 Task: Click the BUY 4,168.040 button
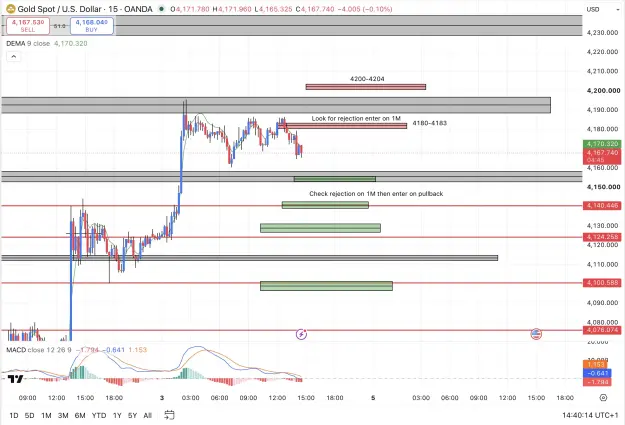click(92, 26)
